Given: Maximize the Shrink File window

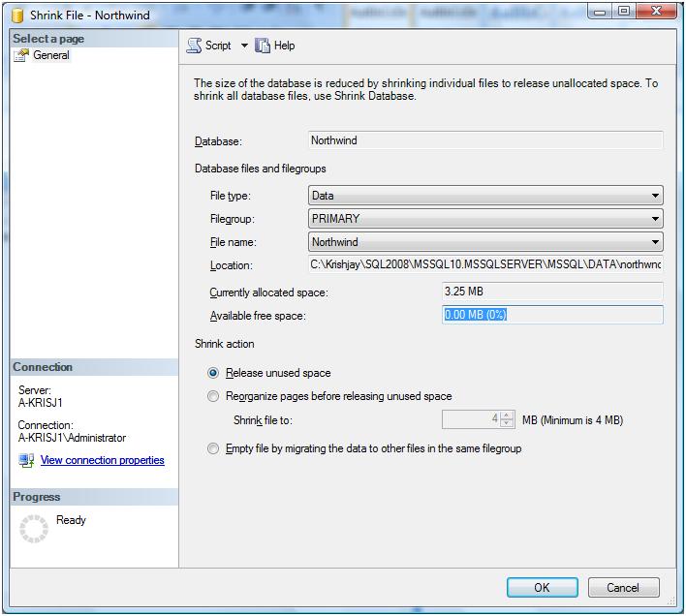Looking at the screenshot, I should (x=624, y=12).
